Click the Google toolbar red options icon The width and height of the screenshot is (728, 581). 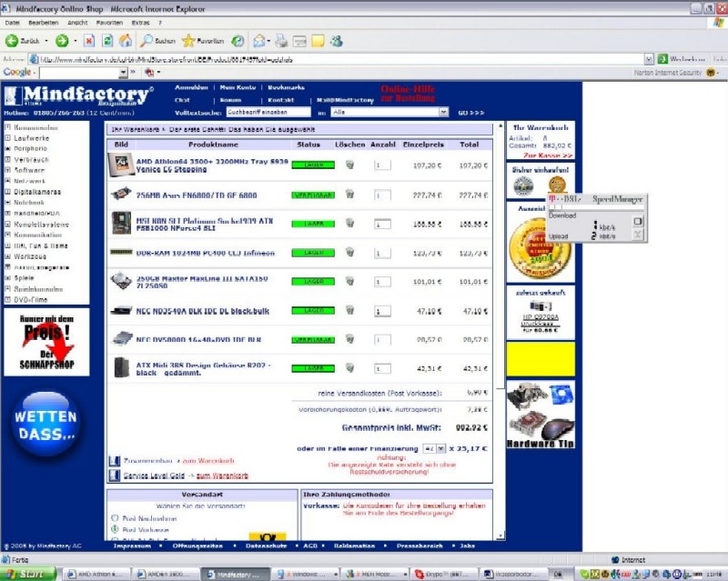[149, 72]
